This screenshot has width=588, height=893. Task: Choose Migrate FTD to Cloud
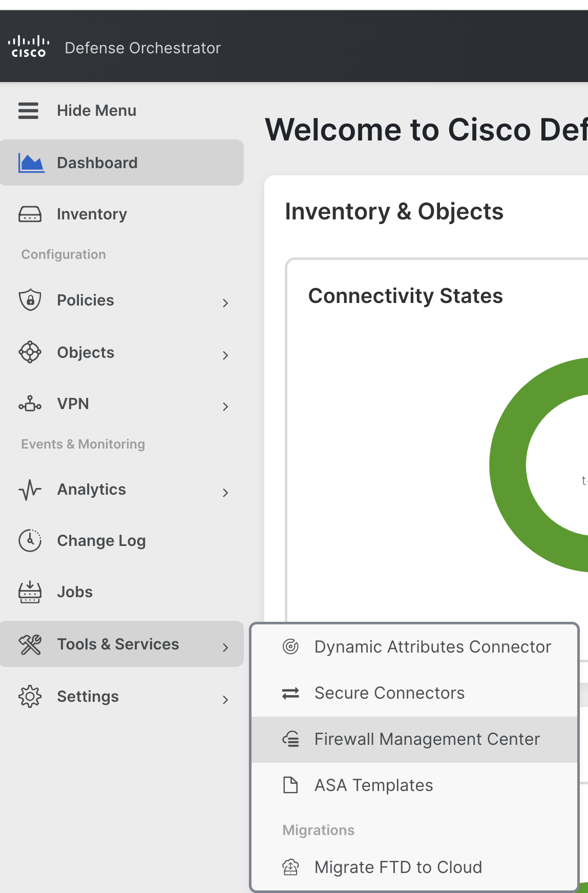pyautogui.click(x=414, y=867)
